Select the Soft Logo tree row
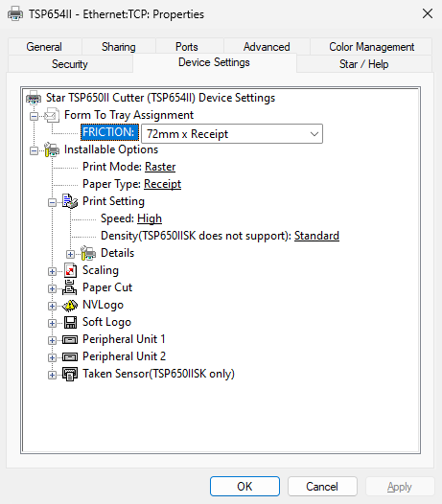The width and height of the screenshot is (442, 504). tap(106, 322)
